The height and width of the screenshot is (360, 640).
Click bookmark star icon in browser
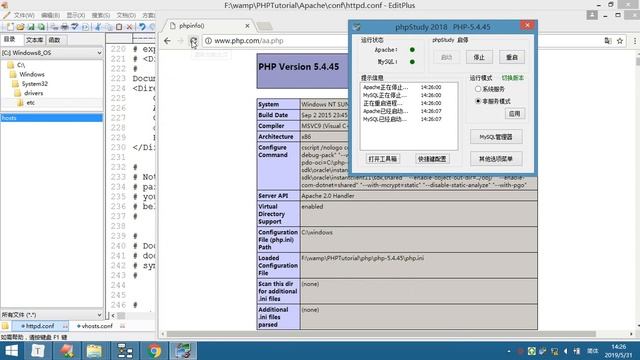(620, 41)
